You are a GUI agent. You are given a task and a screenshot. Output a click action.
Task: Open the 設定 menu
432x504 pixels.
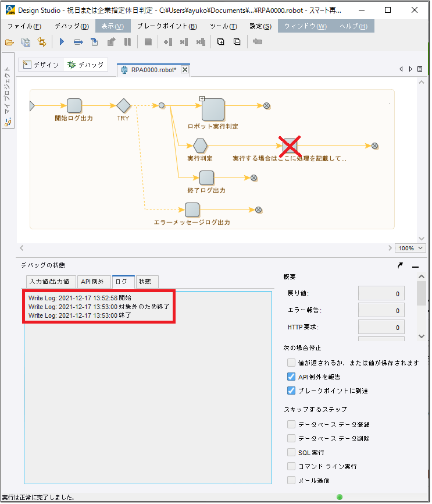[260, 26]
